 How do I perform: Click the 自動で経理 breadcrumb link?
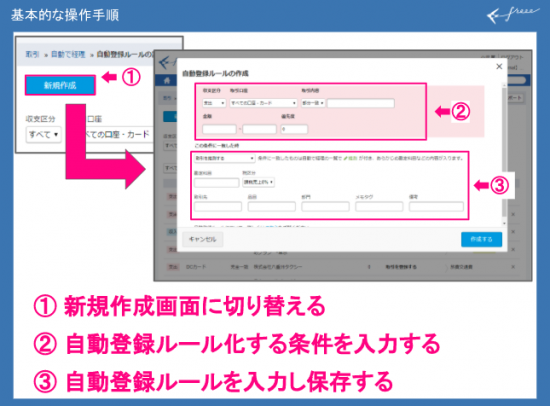(68, 54)
